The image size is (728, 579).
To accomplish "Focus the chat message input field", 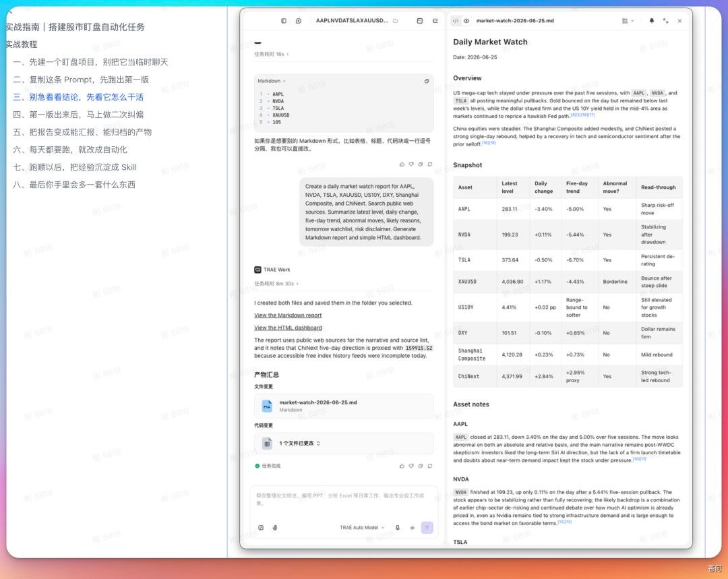I will (x=344, y=499).
